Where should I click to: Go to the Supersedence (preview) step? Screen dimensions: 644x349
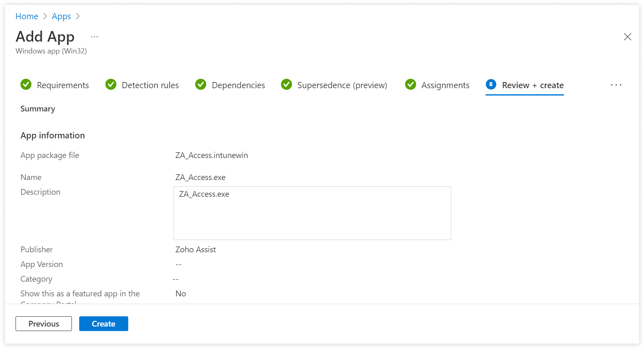(343, 85)
